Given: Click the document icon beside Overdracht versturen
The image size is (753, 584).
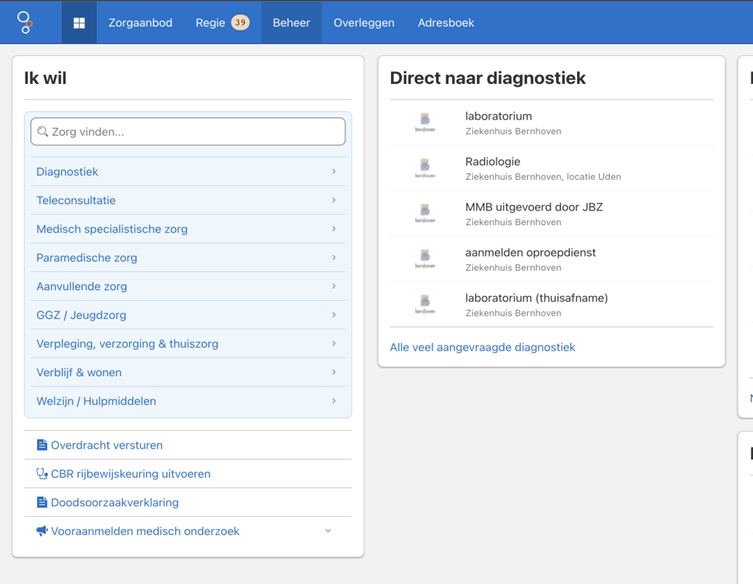Looking at the screenshot, I should pyautogui.click(x=42, y=445).
